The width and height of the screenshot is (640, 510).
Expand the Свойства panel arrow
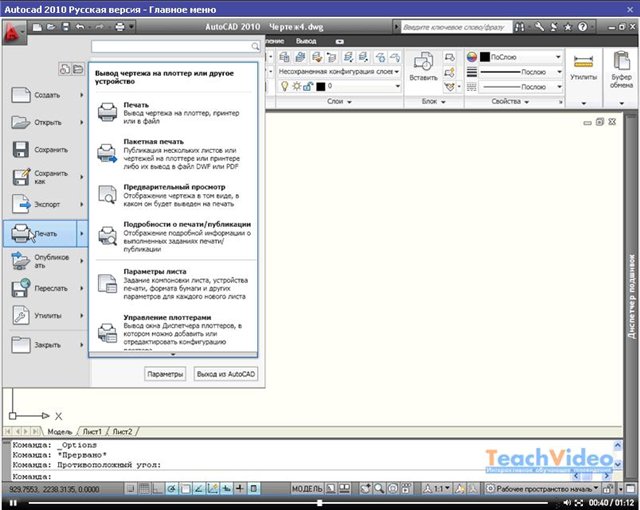point(527,102)
